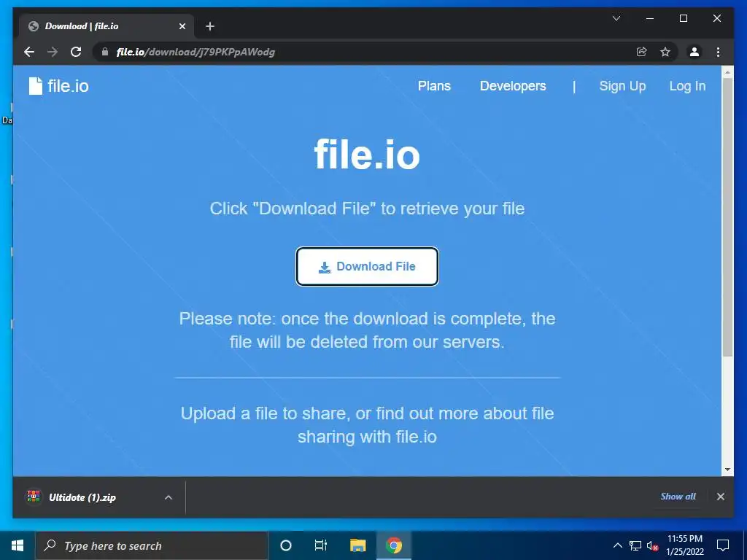The height and width of the screenshot is (560, 747).
Task: Open a new tab with plus button
Action: tap(210, 26)
